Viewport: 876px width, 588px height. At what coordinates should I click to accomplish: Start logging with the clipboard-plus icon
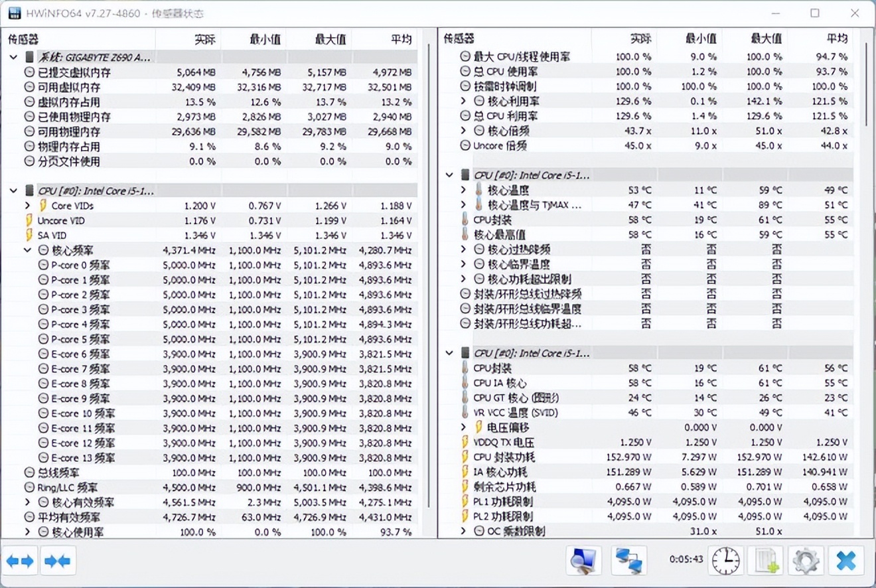tap(766, 561)
